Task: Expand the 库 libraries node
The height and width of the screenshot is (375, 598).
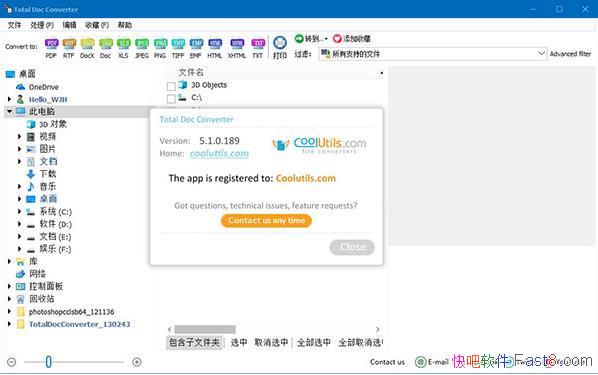Action: (x=9, y=261)
